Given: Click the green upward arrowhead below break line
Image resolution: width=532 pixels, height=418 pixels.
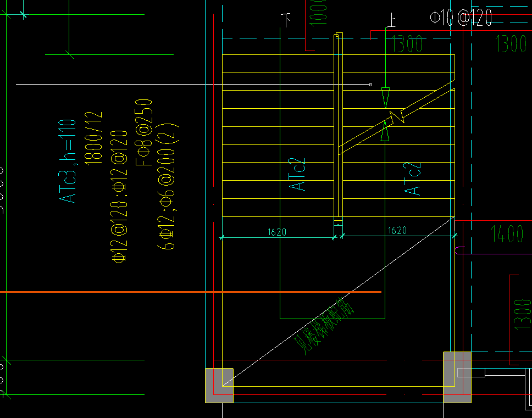Looking at the screenshot, I should (x=385, y=132).
